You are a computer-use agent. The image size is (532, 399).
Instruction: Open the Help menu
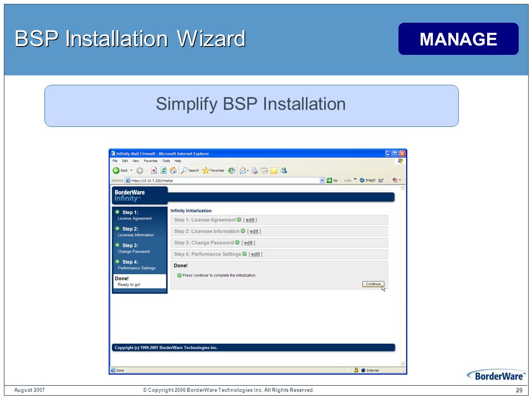tap(178, 161)
